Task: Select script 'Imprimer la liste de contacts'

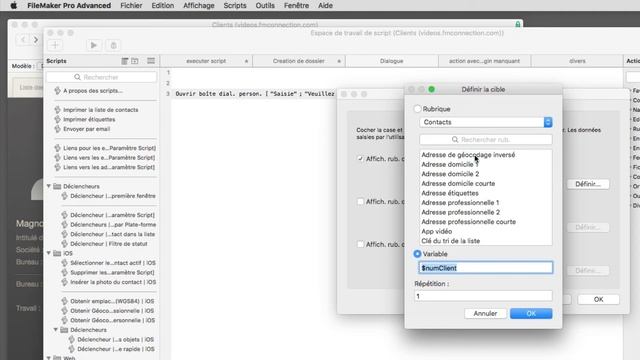Action: coord(100,110)
